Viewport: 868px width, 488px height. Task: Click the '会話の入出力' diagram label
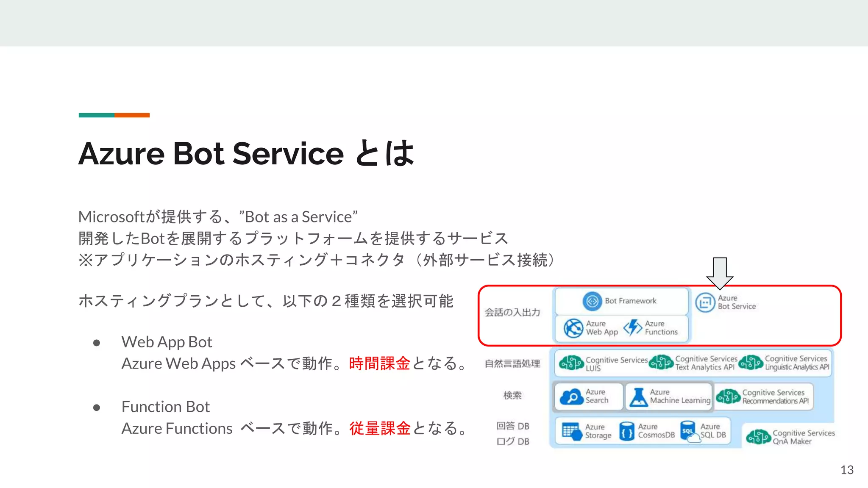512,313
